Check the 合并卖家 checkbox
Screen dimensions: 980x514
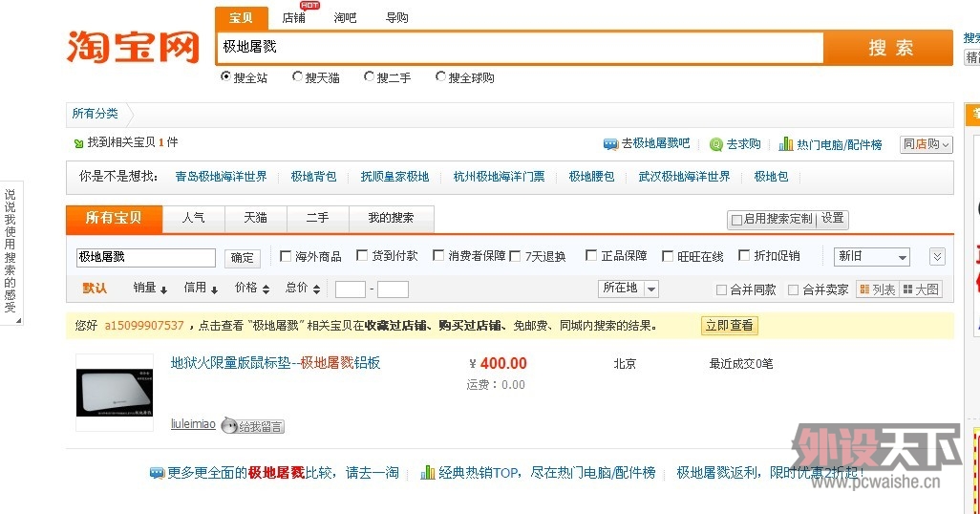(793, 289)
